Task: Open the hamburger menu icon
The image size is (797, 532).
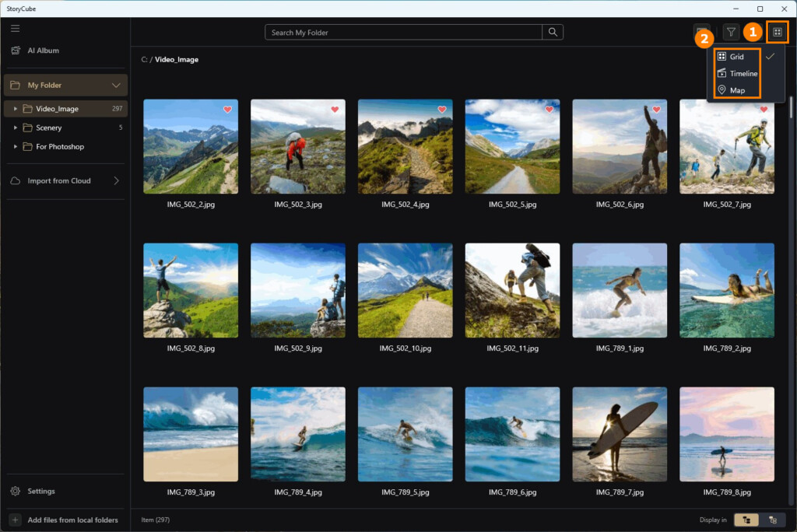Action: pyautogui.click(x=16, y=29)
